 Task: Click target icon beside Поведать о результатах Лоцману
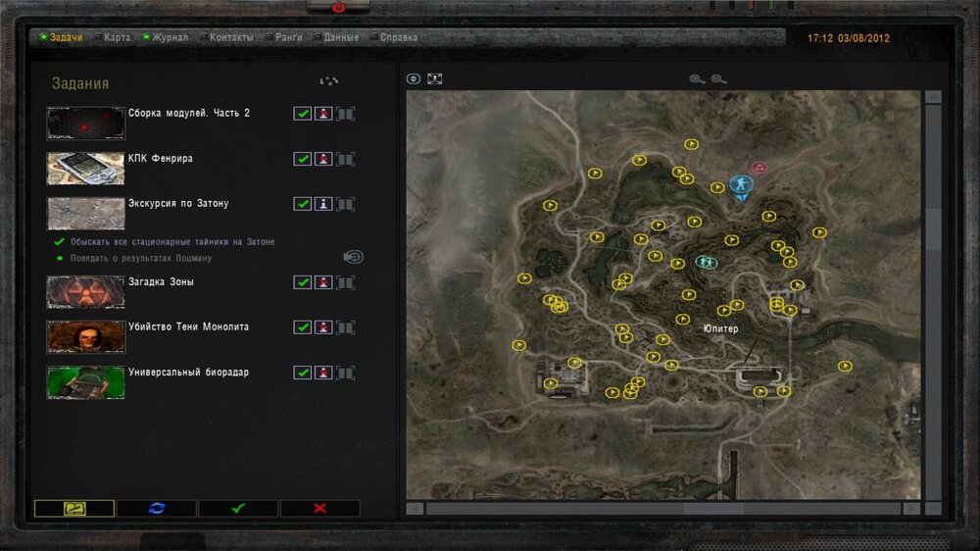(353, 257)
